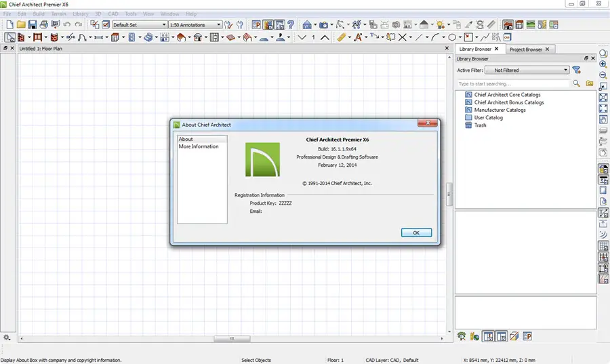Expand the Dimension tool dropdown arrow
Viewport: 610px width, 364px height.
click(x=349, y=38)
